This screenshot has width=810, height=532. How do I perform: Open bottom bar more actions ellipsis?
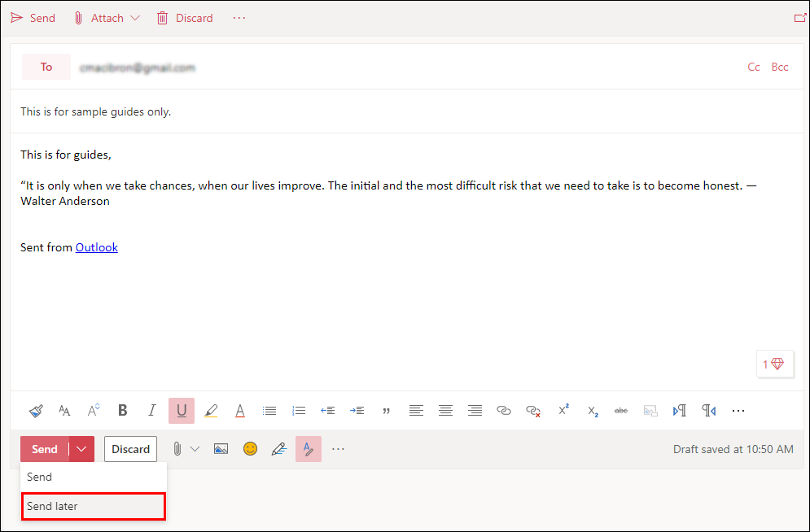click(x=339, y=449)
